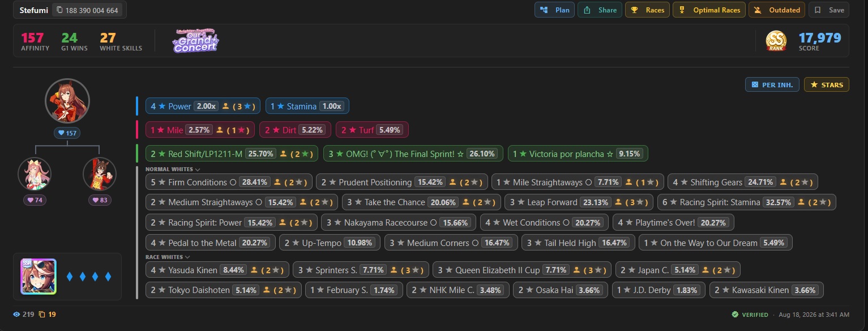
Task: Click the copies icon showing 19
Action: click(41, 314)
